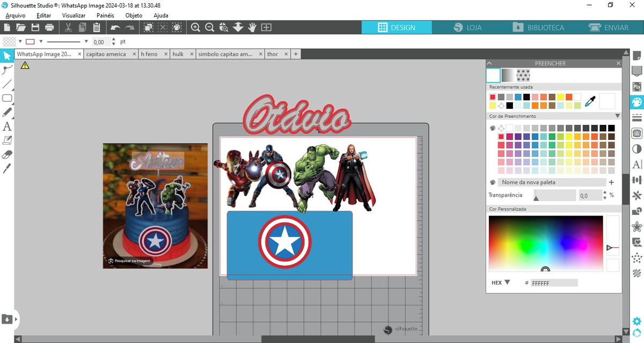Pick a color with the eyedropper tool
This screenshot has height=343, width=644.
(x=590, y=101)
